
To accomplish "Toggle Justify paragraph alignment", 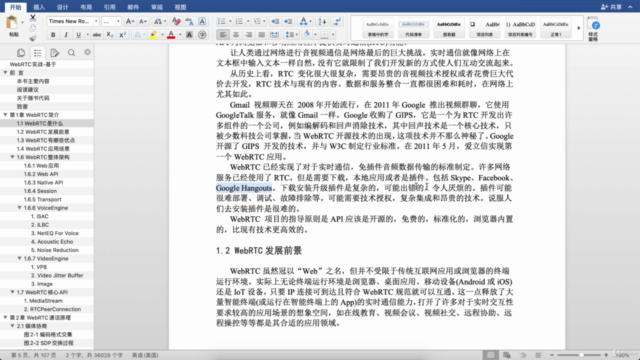I will [x=262, y=35].
